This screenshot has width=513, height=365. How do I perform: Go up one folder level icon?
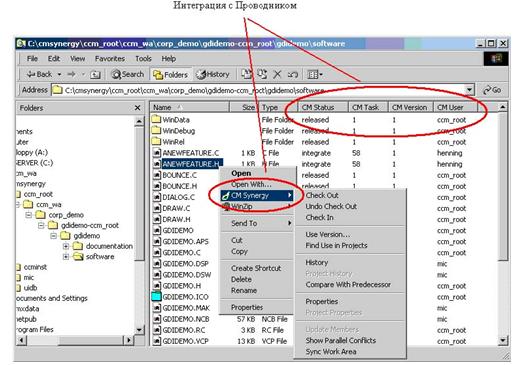point(95,74)
